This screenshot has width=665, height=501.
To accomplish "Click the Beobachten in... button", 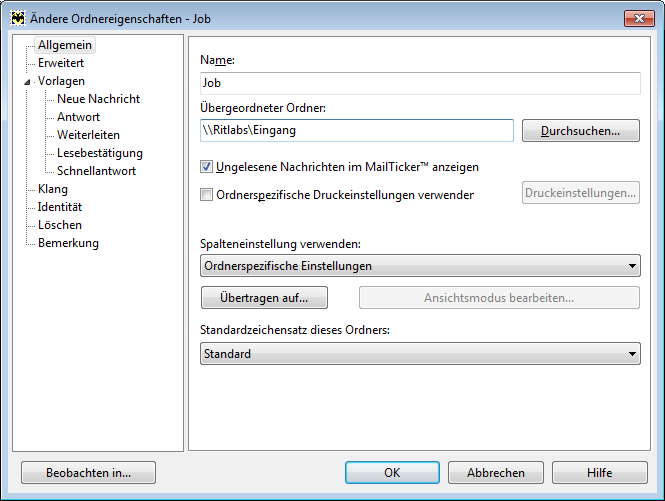I will coord(89,473).
